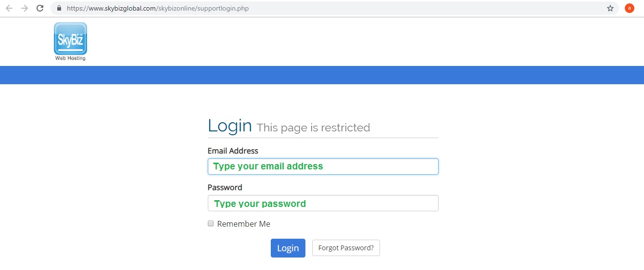644x270 pixels.
Task: Click the Forgot Password? button
Action: tap(346, 248)
